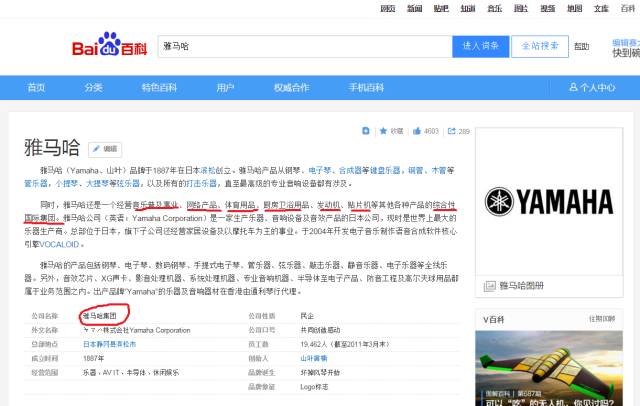This screenshot has height=406, width=640.
Task: Open 网页 in the top navigation
Action: (x=387, y=8)
